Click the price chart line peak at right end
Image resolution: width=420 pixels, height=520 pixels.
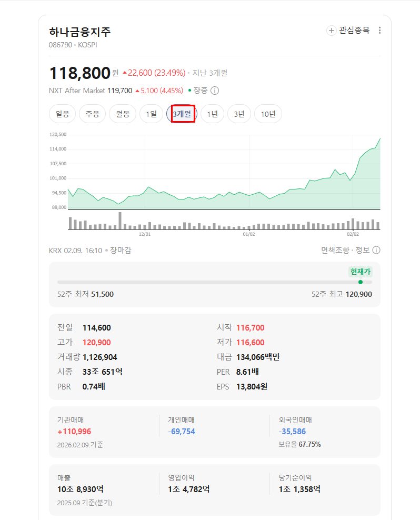pos(380,138)
